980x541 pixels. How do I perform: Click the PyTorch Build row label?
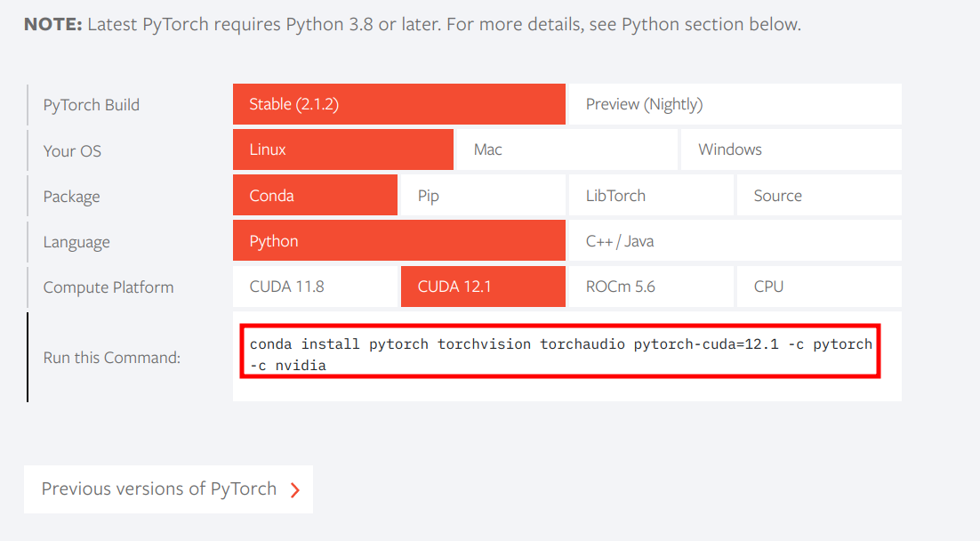tap(92, 105)
